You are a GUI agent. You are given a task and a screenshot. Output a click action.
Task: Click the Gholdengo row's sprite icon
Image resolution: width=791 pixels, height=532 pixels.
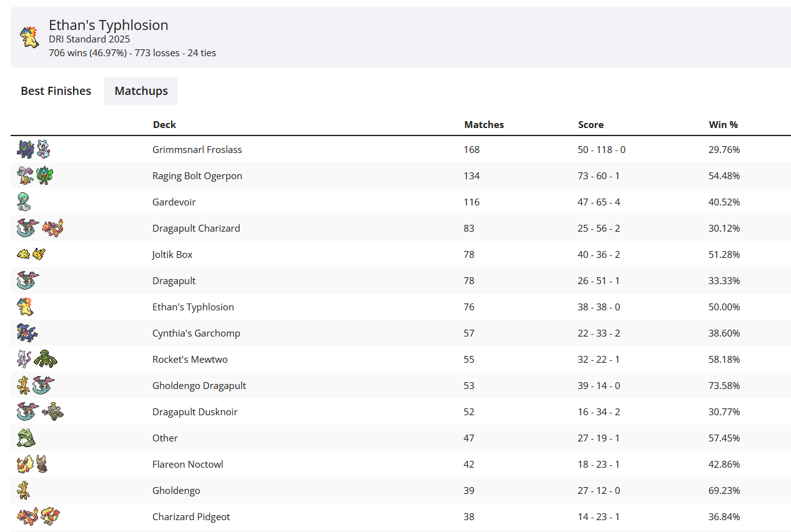[x=23, y=490]
